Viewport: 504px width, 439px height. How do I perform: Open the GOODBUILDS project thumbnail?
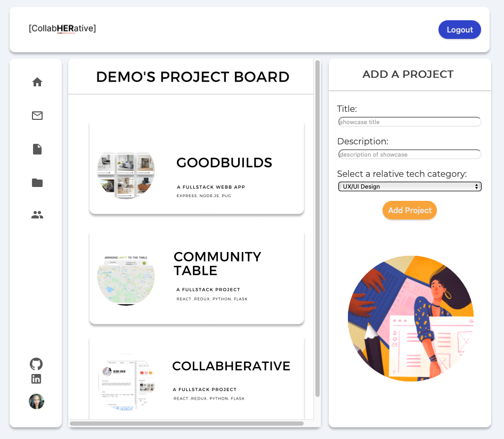pyautogui.click(x=126, y=176)
